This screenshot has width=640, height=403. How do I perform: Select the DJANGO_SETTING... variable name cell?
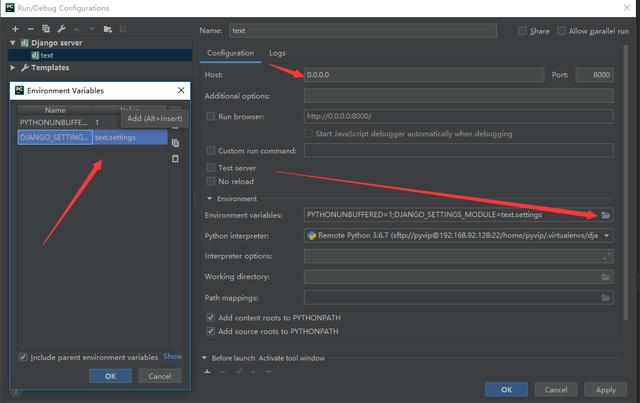point(55,138)
